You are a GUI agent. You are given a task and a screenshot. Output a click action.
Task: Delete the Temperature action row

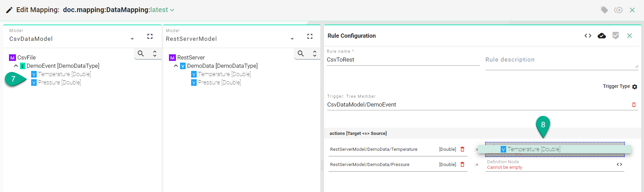462,149
